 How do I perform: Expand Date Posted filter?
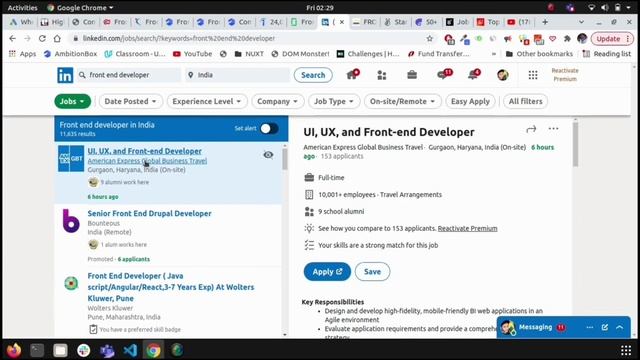point(130,101)
